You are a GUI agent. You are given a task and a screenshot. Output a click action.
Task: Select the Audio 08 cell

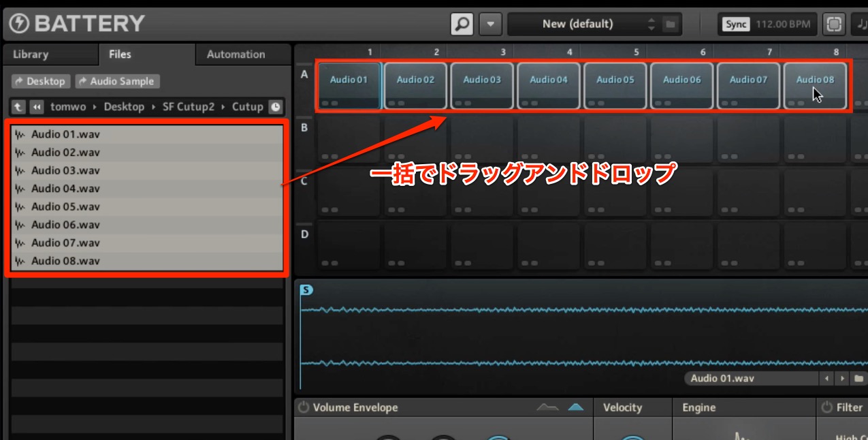pyautogui.click(x=816, y=86)
